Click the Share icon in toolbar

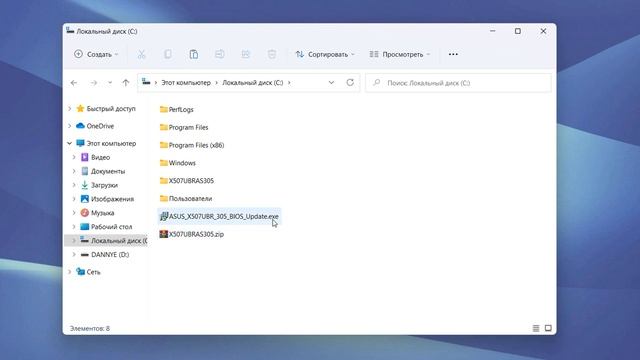(246, 54)
